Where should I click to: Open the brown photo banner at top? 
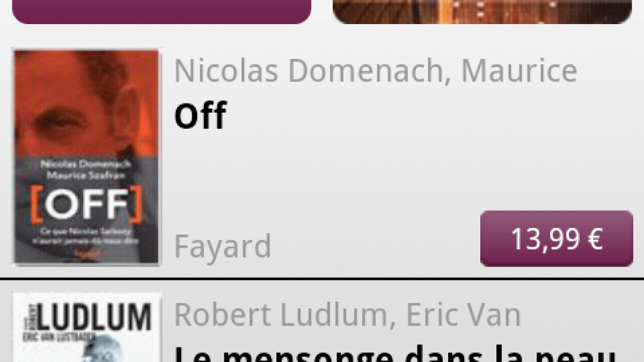(x=482, y=11)
